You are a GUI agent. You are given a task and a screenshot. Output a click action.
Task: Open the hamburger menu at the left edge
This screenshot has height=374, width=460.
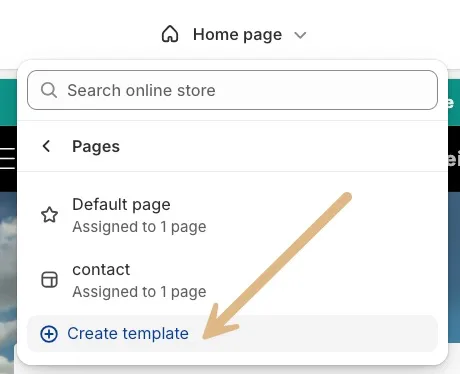[7, 158]
